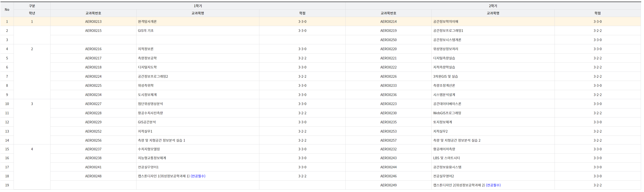Select course code AERO0256

coord(93,140)
